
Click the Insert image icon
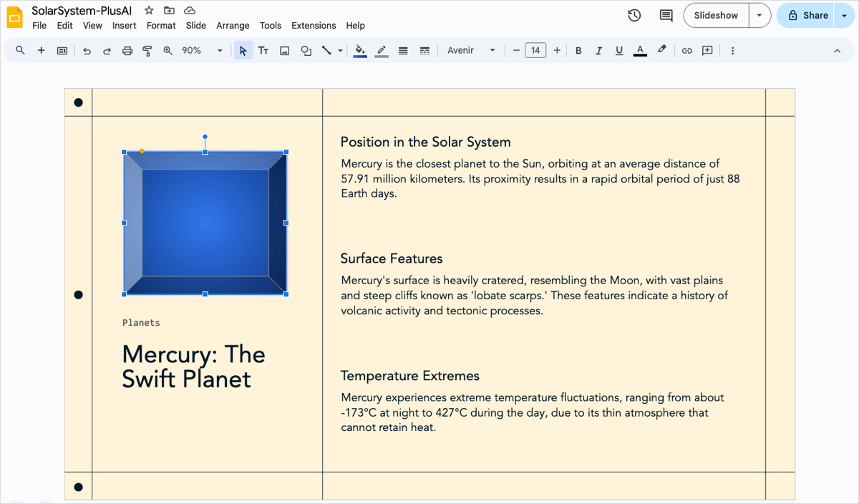pos(285,51)
